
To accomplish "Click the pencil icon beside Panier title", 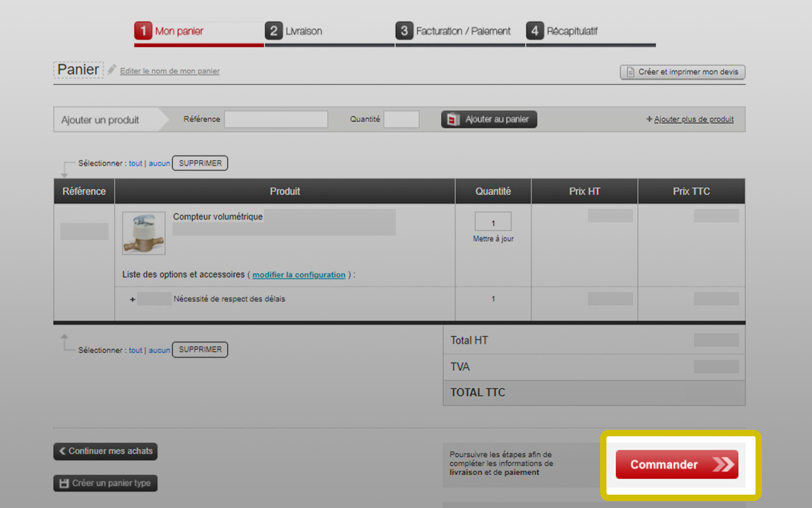I will tap(112, 70).
